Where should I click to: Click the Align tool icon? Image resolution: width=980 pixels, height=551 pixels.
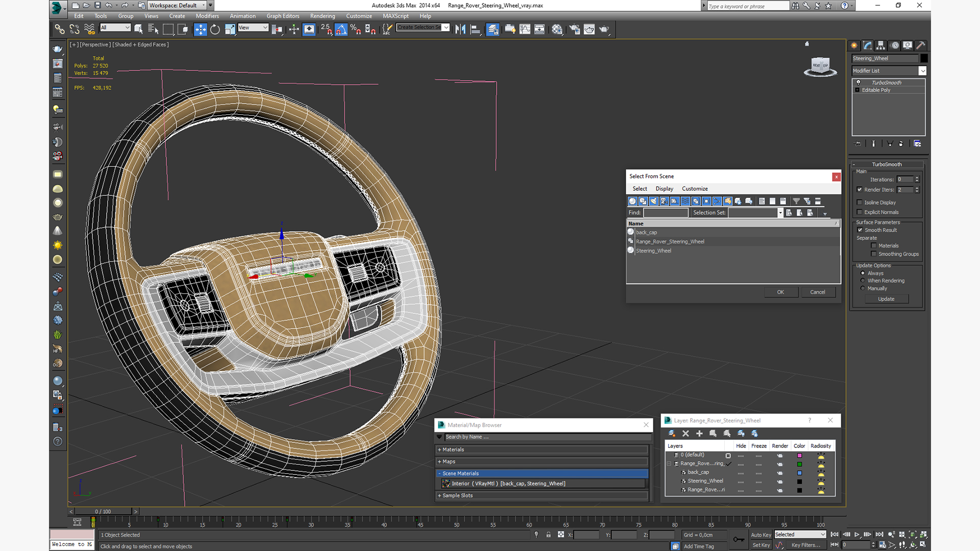(x=475, y=30)
